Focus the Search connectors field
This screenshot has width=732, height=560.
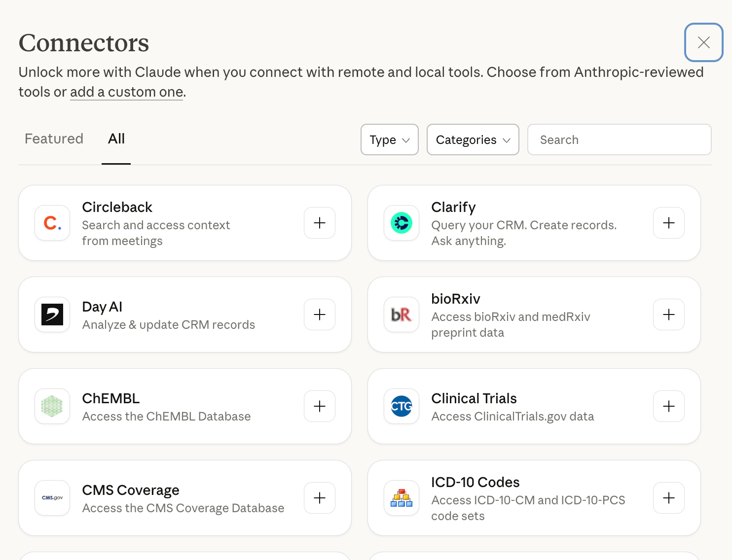point(619,140)
